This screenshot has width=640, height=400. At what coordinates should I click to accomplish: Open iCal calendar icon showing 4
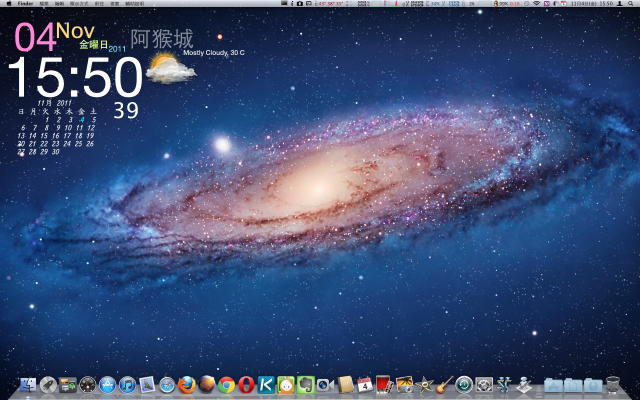pos(365,385)
